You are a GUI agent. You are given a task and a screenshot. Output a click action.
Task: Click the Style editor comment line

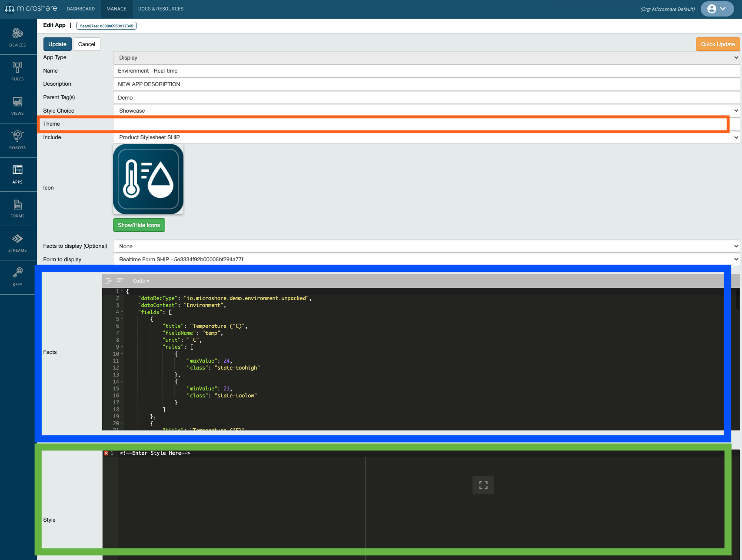coord(155,453)
